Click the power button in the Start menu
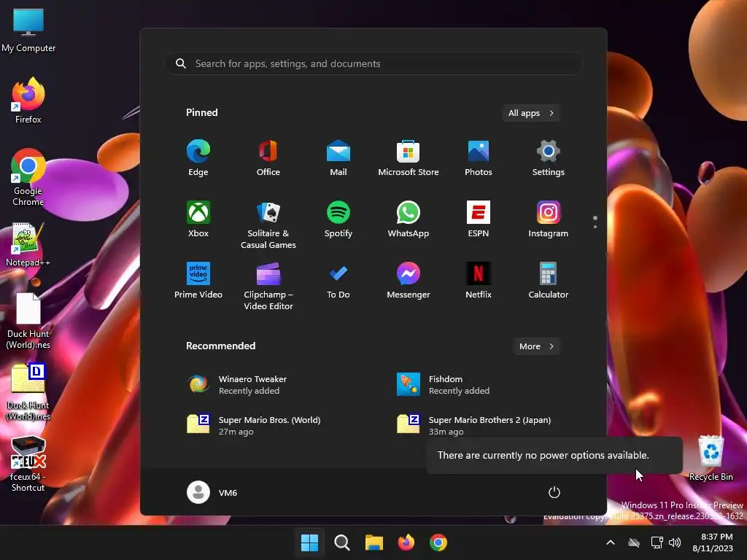The height and width of the screenshot is (560, 747). 554,492
